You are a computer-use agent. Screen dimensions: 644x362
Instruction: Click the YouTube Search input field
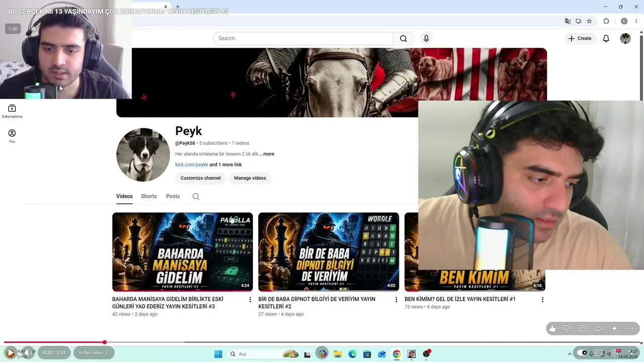303,39
